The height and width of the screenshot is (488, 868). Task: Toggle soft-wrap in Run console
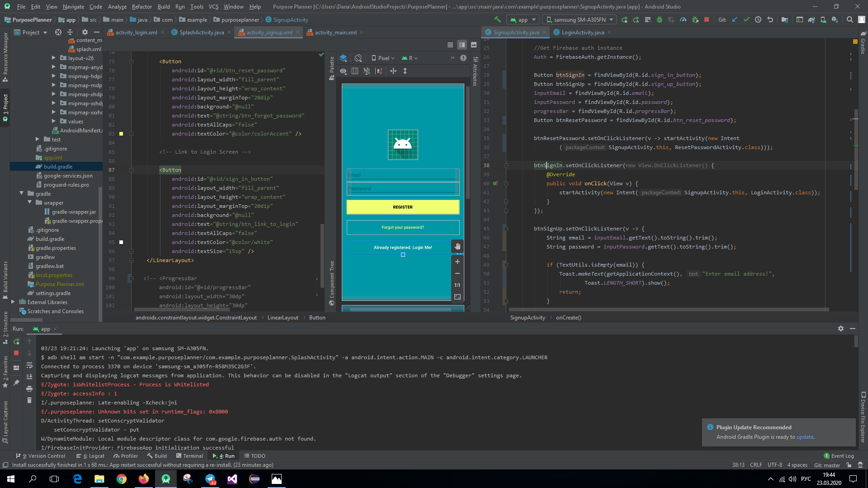tap(29, 365)
